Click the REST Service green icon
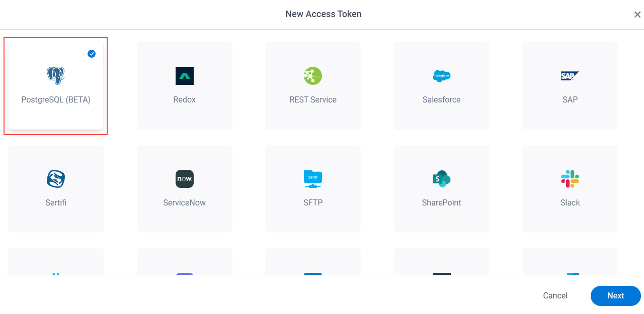644x314 pixels. click(x=313, y=76)
